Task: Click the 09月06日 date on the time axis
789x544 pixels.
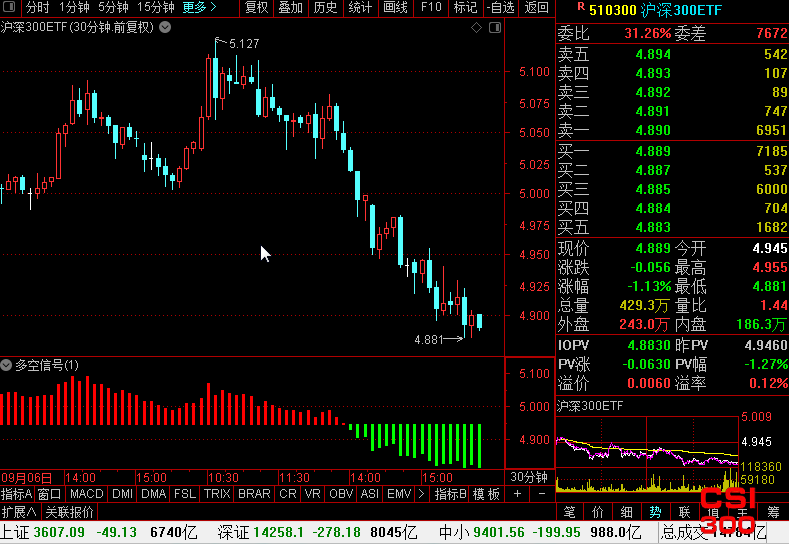Action: [x=27, y=477]
